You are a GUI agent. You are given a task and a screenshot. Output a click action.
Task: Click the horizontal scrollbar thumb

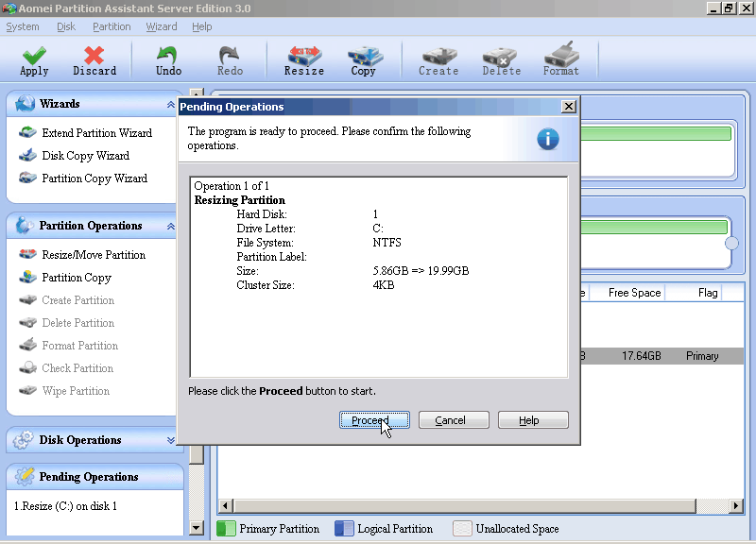click(x=465, y=506)
